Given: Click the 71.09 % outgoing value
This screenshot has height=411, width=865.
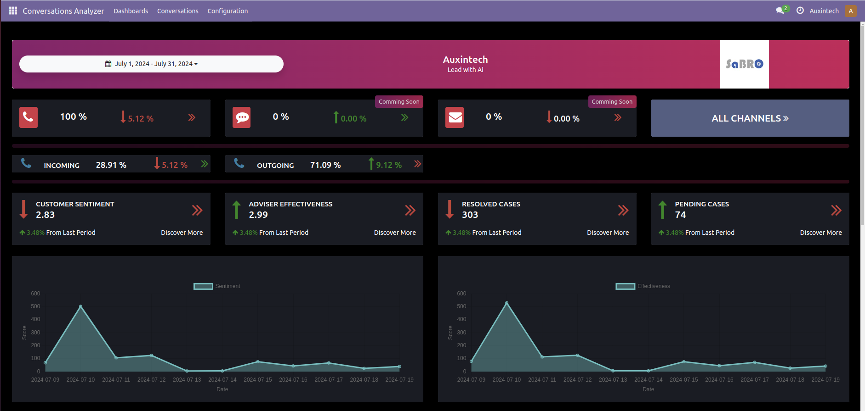Looking at the screenshot, I should (325, 165).
